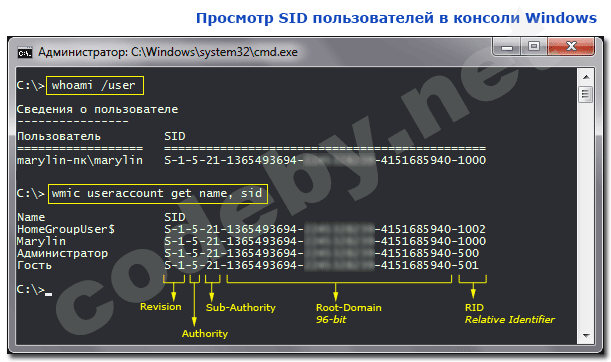Click the page heading 'Просмотр SID пользователей в консоли Windows'
This screenshot has height=362, width=611.
[396, 18]
